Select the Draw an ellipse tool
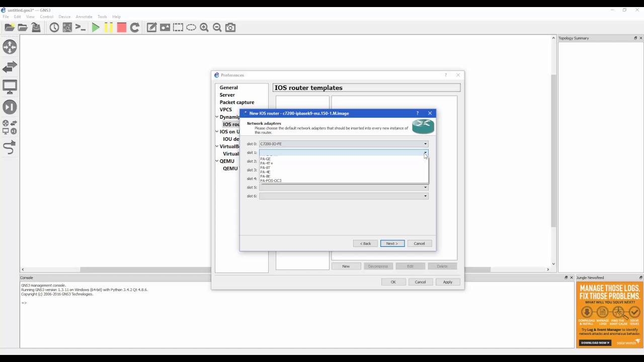Viewport: 644px width, 362px height. [x=191, y=28]
